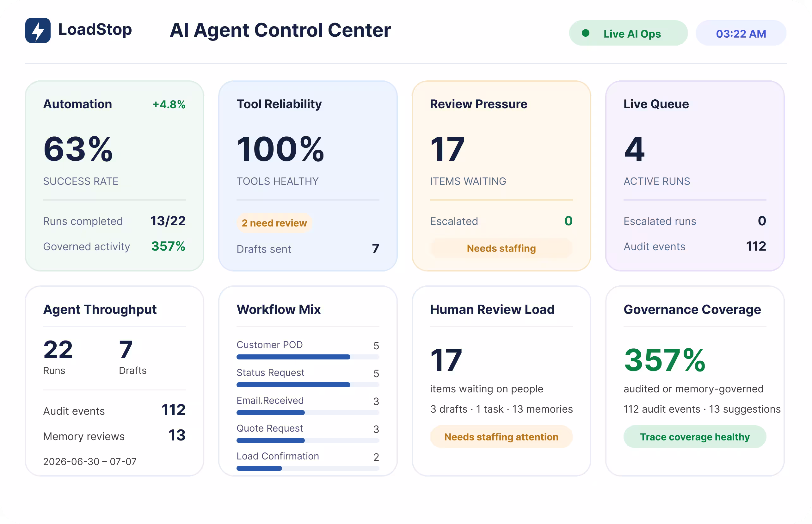Screen dimensions: 812x524
Task: Click 'Trace coverage healthy' badge
Action: (x=694, y=437)
